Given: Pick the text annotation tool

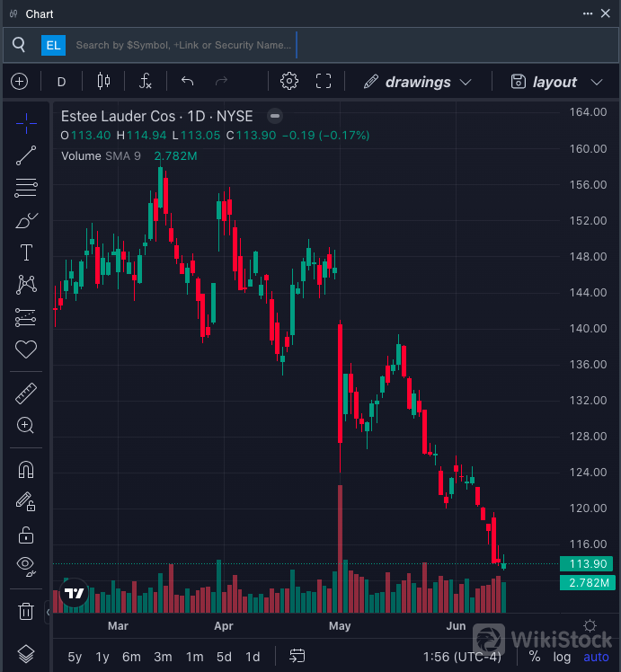Looking at the screenshot, I should point(26,252).
